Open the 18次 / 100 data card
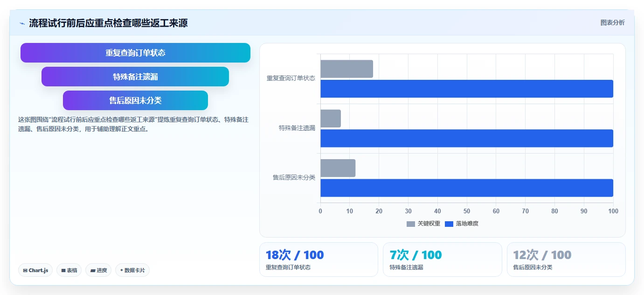Viewport: 644px width, 295px height. coord(319,260)
